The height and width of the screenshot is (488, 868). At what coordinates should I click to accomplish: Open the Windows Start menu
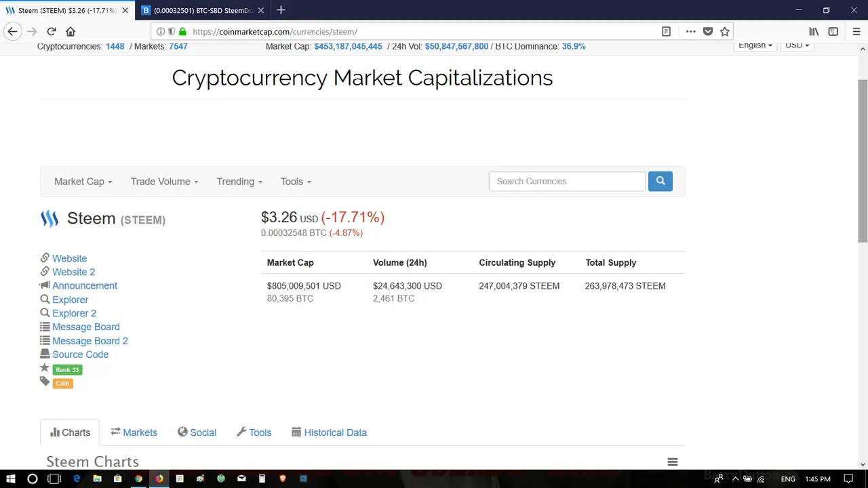(11, 479)
